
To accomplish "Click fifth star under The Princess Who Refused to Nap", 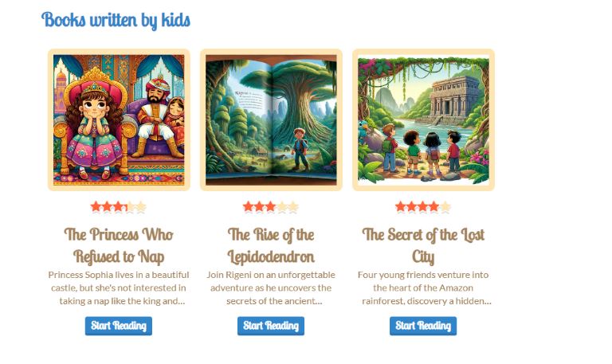I will point(140,206).
